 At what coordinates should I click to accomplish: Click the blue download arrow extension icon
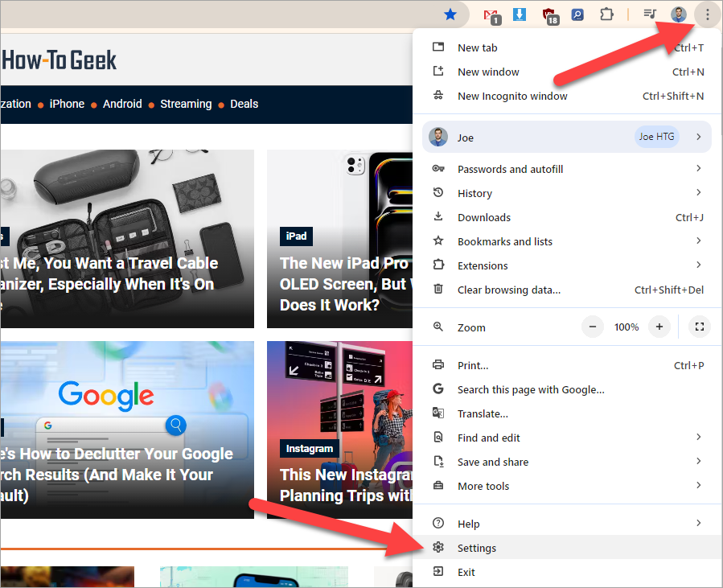(520, 14)
